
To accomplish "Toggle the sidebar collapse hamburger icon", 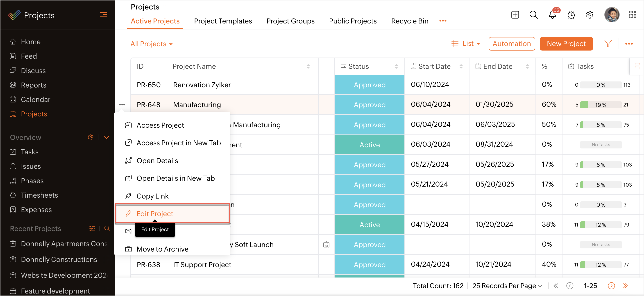I will coord(104,15).
